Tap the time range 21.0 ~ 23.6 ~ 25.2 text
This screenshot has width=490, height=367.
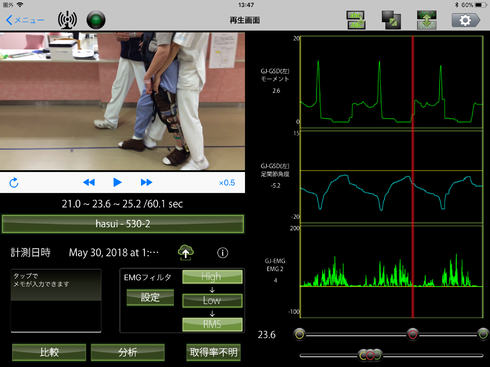122,204
